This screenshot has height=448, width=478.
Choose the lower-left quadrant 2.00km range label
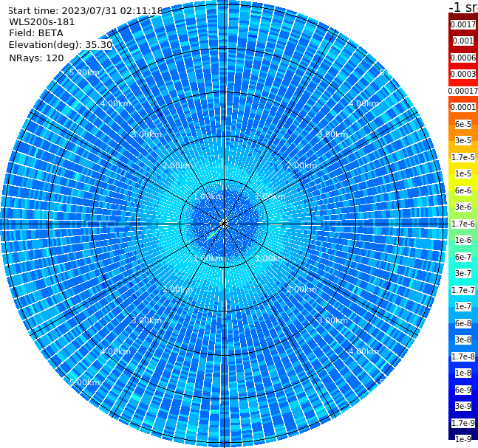point(178,289)
